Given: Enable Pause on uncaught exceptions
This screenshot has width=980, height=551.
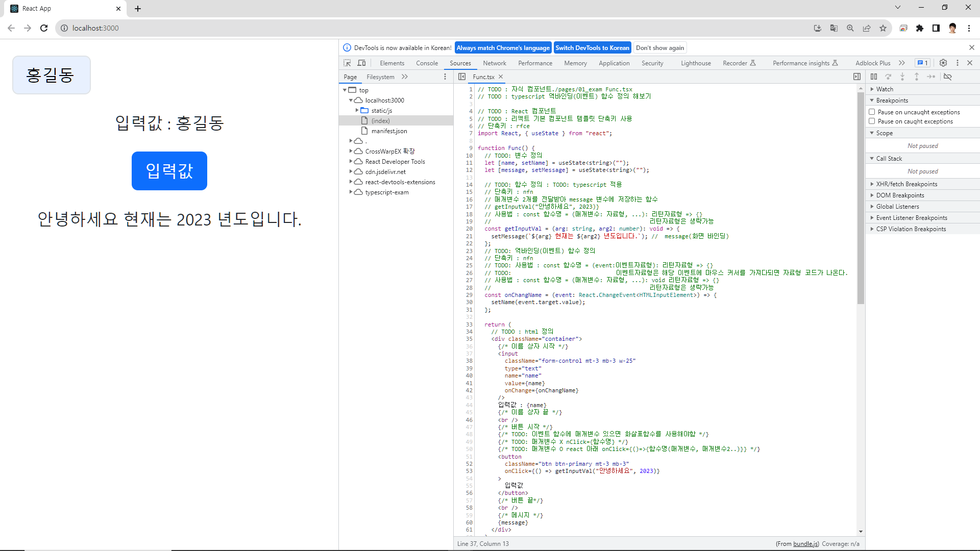Looking at the screenshot, I should [872, 112].
